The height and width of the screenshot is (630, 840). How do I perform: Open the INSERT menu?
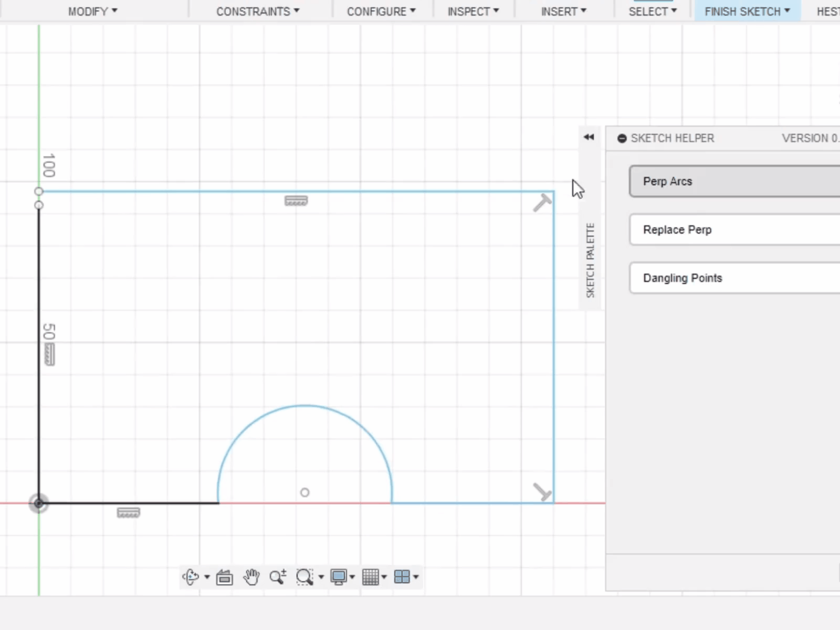click(564, 12)
